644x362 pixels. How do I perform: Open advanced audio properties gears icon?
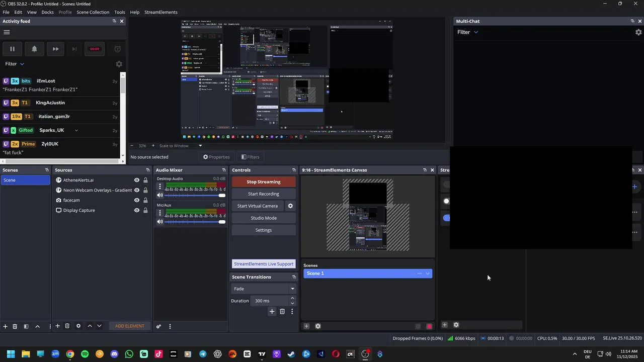click(158, 326)
